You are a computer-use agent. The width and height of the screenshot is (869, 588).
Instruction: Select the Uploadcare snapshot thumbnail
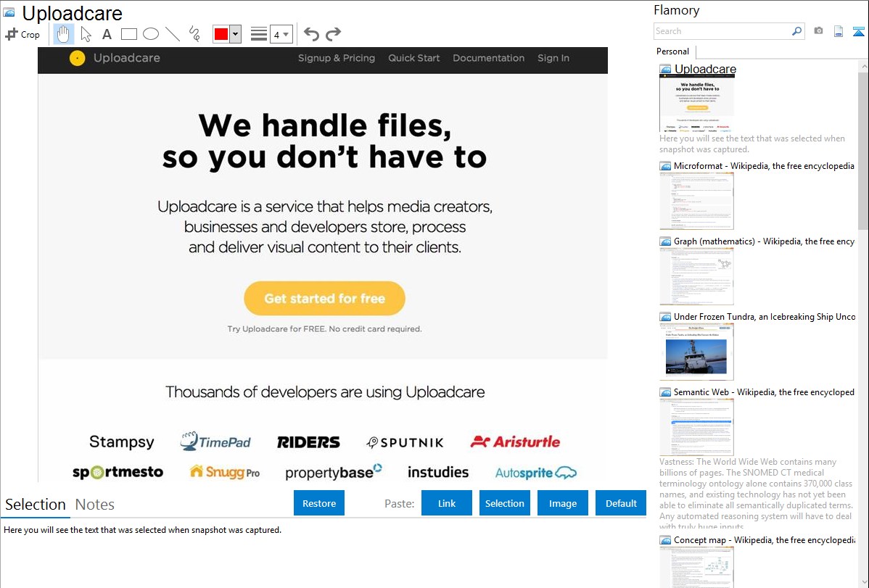[696, 103]
